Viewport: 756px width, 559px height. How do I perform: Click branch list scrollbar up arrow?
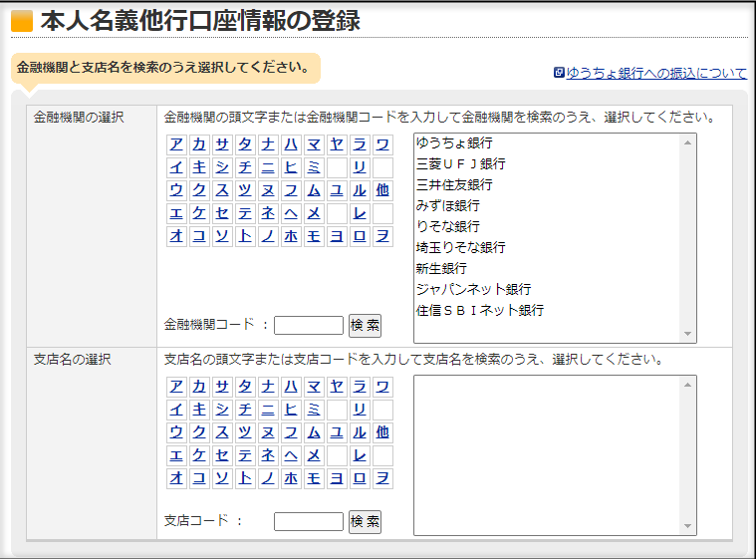pyautogui.click(x=687, y=385)
